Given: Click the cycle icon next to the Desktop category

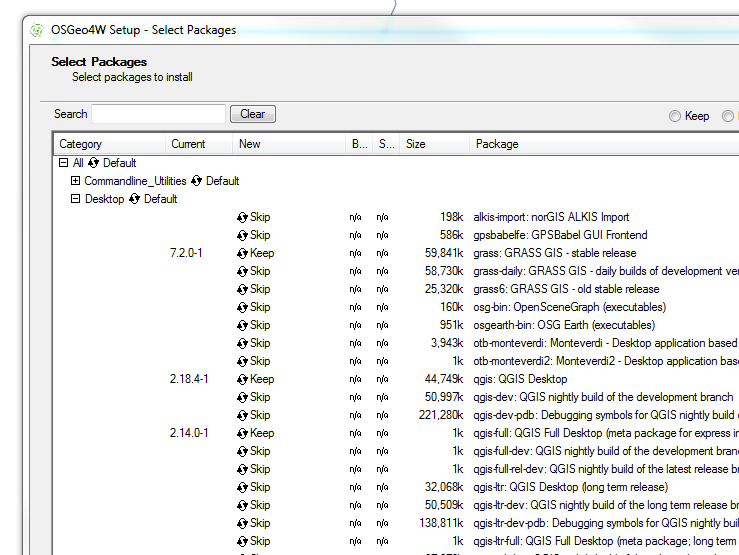Looking at the screenshot, I should [x=135, y=199].
